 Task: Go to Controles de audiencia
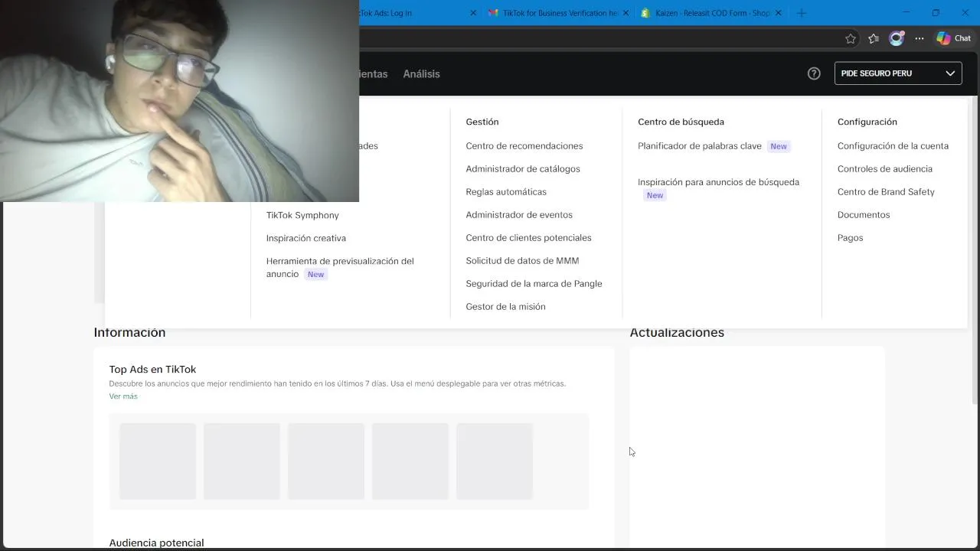pos(884,168)
